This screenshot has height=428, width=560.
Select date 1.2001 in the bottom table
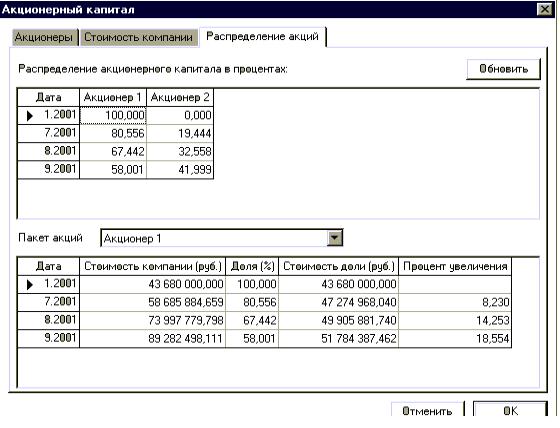(49, 284)
